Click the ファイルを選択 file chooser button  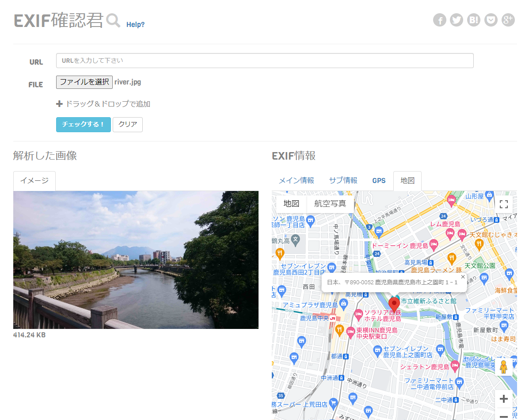coord(84,82)
